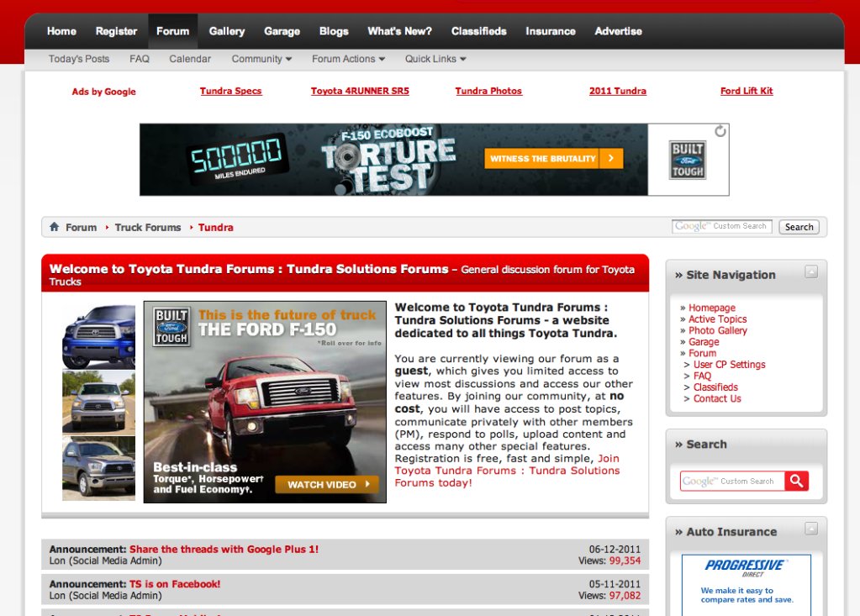Click the Built Ford Tough logo in banner
Screen dimensions: 860x616
coord(687,160)
